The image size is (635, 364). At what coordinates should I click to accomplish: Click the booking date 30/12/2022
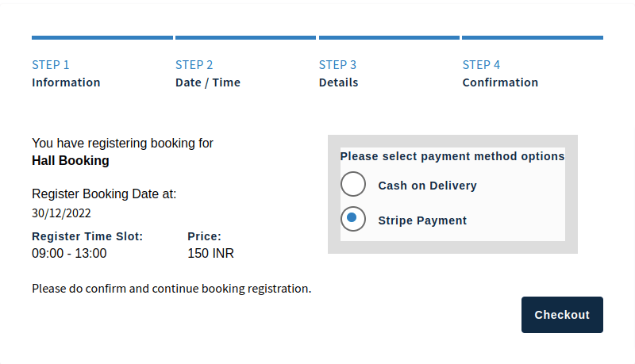click(61, 213)
